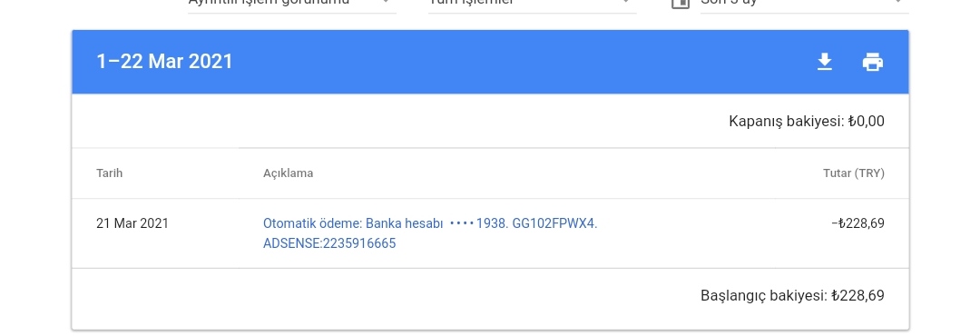Select the Başlangıç bakiyesi ₺228,69 text
This screenshot has width=980, height=336.
(x=792, y=295)
